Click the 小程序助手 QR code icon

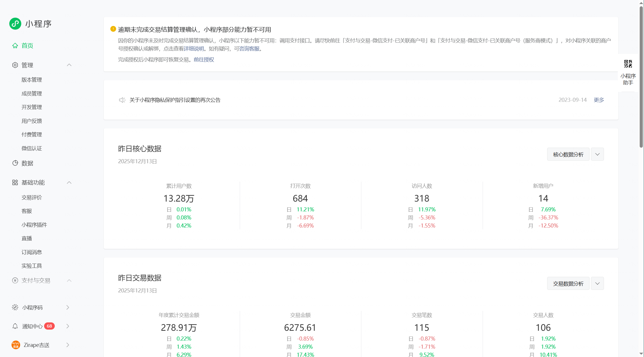pos(628,64)
